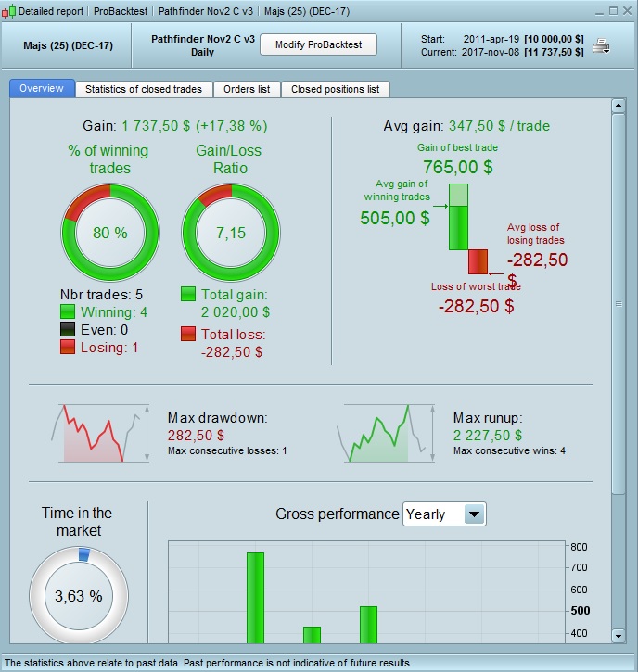Click Max consecutive losses: 1 text
Image resolution: width=638 pixels, height=672 pixels.
(227, 450)
